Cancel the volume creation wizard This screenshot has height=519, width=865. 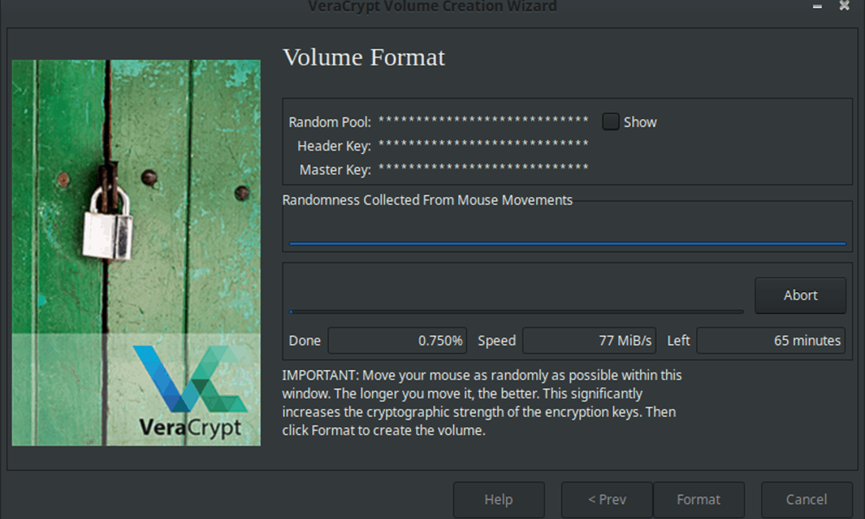807,500
